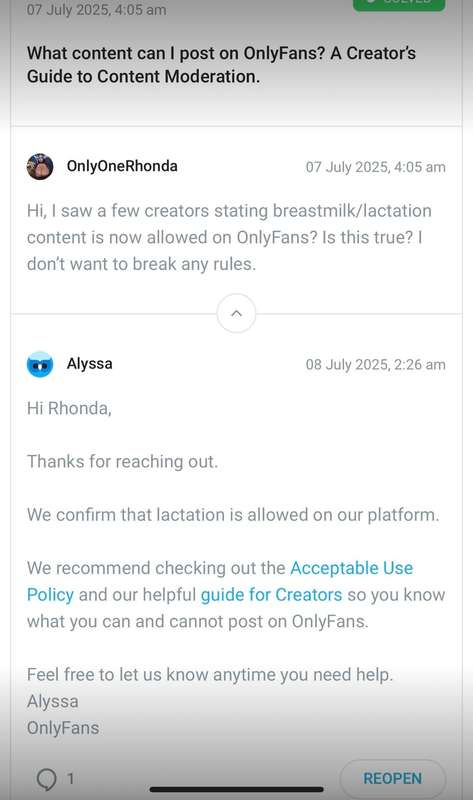Select the Hi Rhonda greeting line
This screenshot has height=800, width=473.
pyautogui.click(x=69, y=408)
